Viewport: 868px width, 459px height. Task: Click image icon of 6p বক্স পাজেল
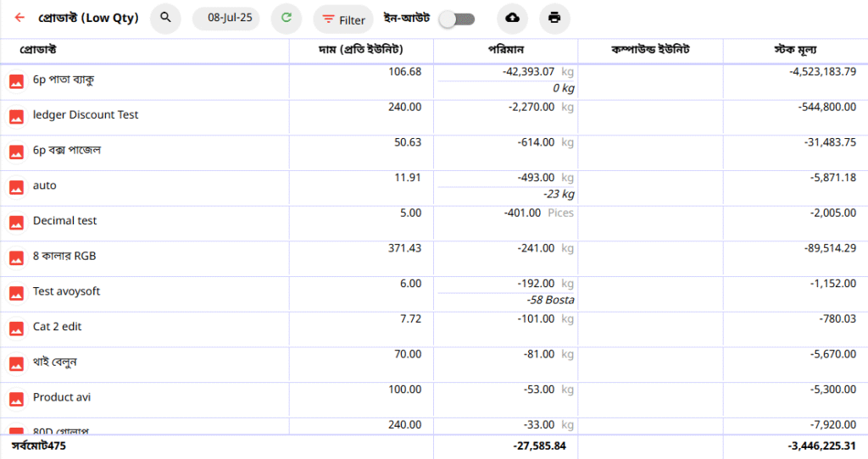tap(17, 152)
